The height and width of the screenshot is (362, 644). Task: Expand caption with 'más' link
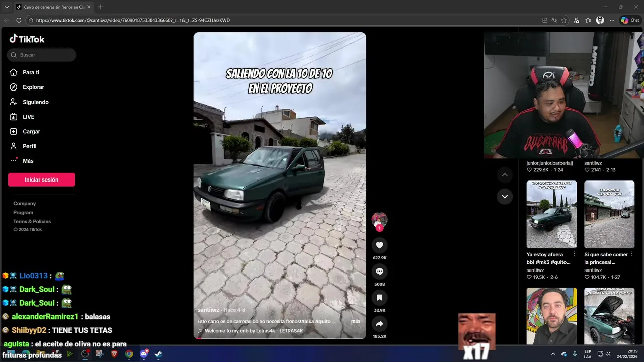click(x=356, y=321)
